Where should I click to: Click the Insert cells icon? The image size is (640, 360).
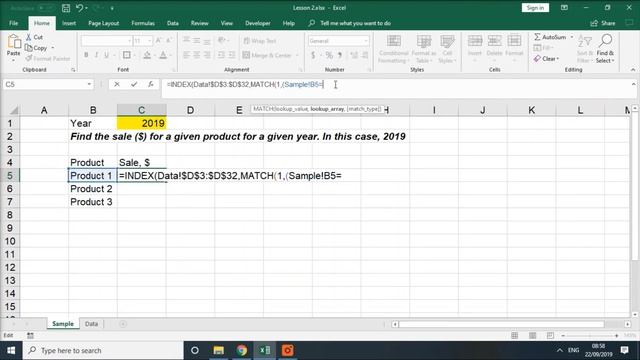click(x=475, y=41)
